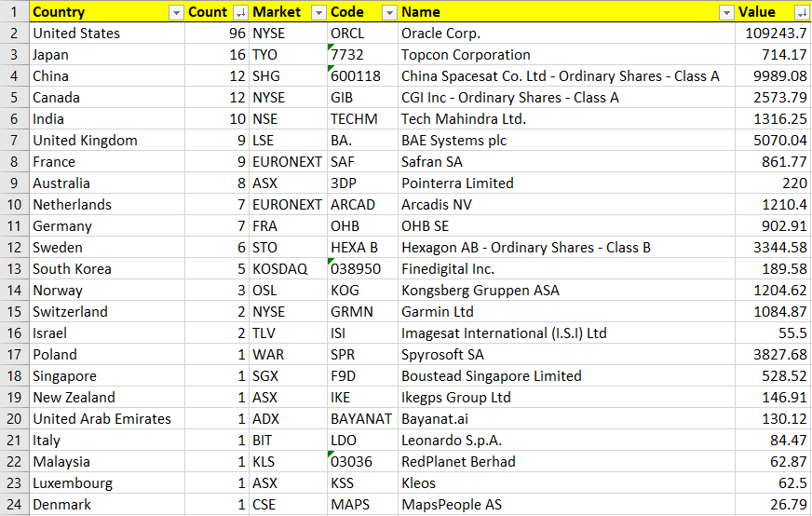Screen dimensions: 812x516
Task: Select the value cell 26.79
Action: (774, 504)
